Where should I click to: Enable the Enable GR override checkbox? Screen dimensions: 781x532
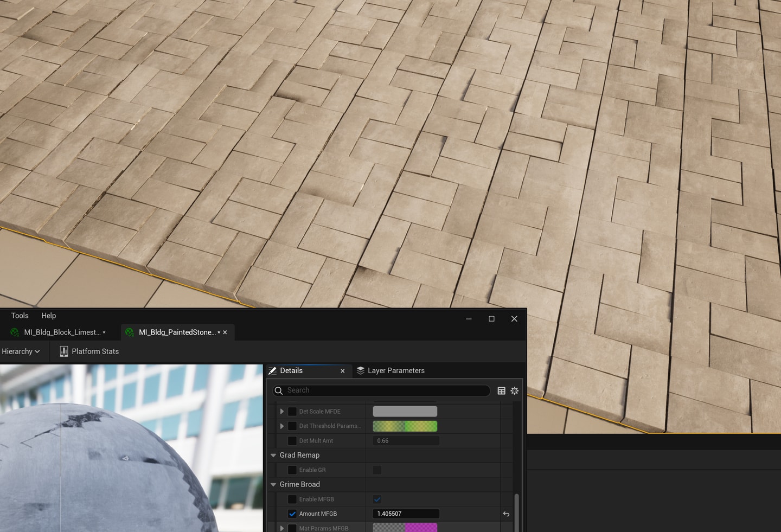pyautogui.click(x=292, y=470)
